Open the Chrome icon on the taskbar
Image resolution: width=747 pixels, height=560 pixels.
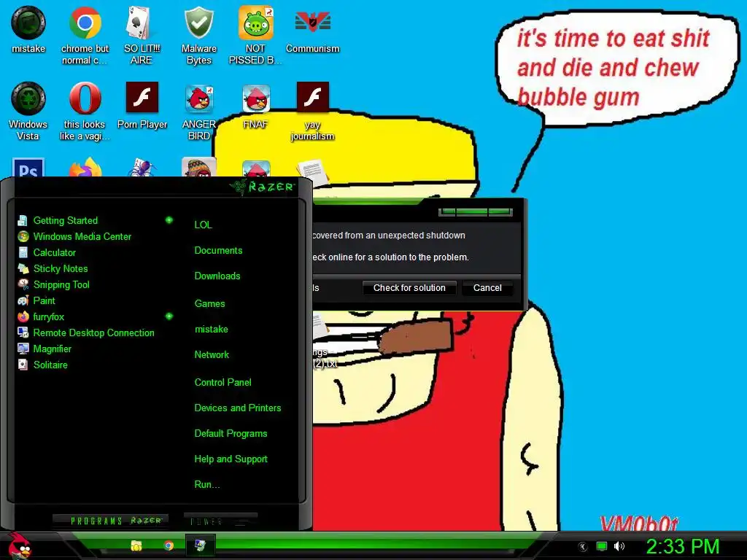[169, 545]
